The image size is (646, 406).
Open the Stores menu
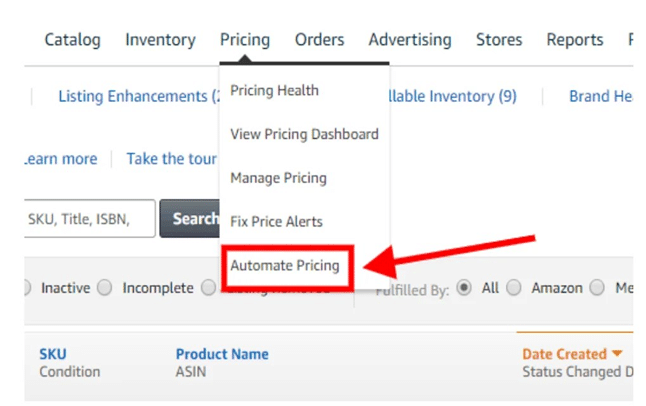pos(499,40)
